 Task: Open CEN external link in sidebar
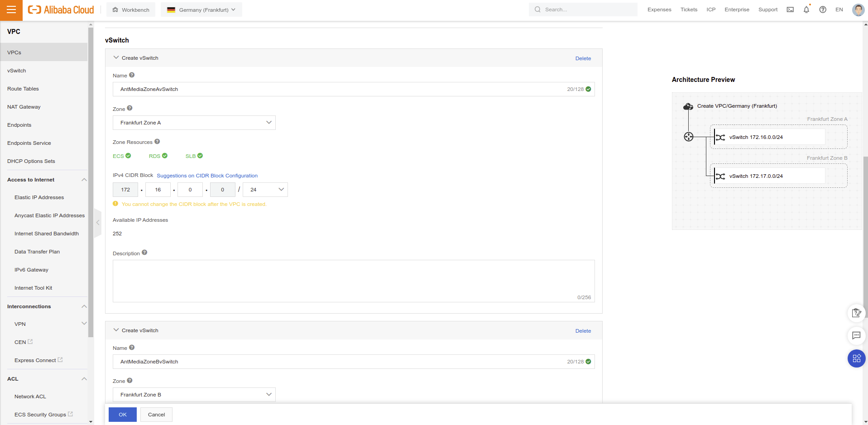(24, 342)
